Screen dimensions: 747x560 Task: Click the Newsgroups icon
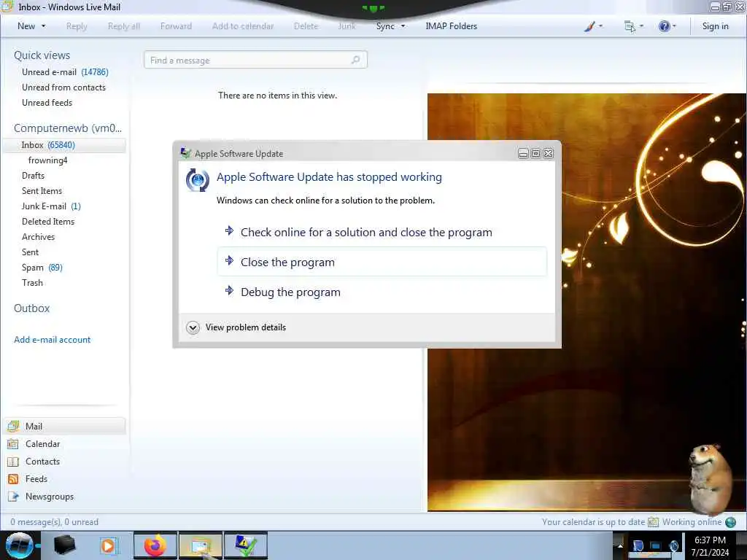tap(13, 497)
